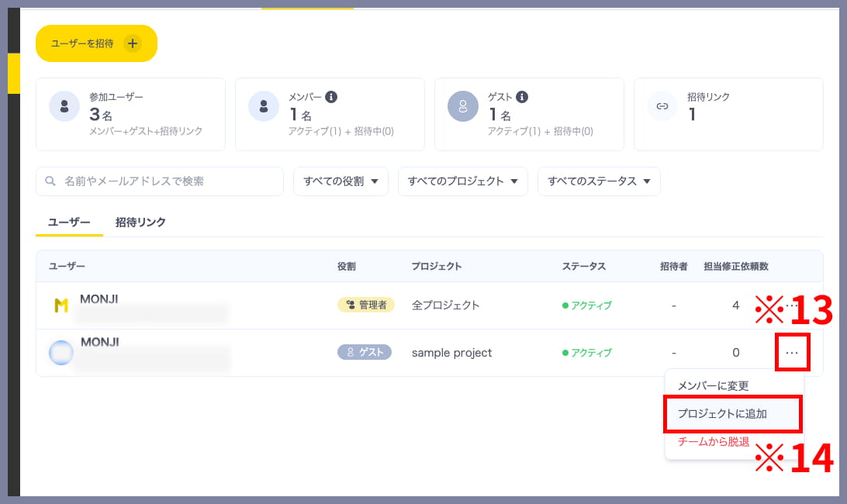Click the 役割 column header
The image size is (847, 504).
pyautogui.click(x=346, y=266)
